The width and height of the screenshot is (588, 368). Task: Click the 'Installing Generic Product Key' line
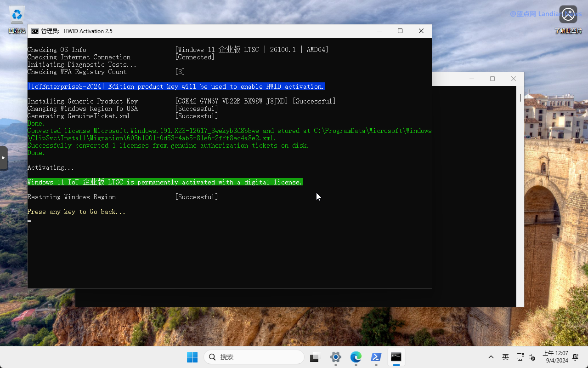[181, 101]
